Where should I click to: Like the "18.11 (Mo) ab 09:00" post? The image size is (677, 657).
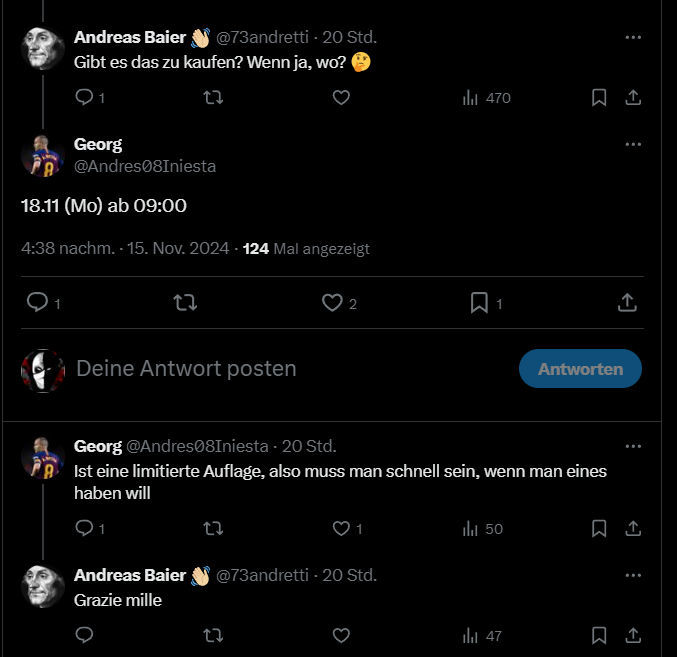[x=333, y=302]
